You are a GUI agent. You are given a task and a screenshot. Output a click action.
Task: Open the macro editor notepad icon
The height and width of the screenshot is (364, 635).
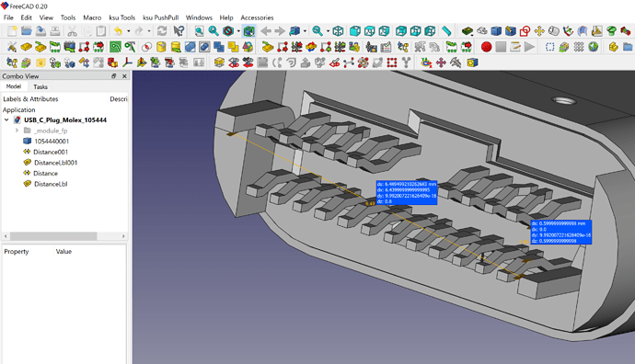515,47
